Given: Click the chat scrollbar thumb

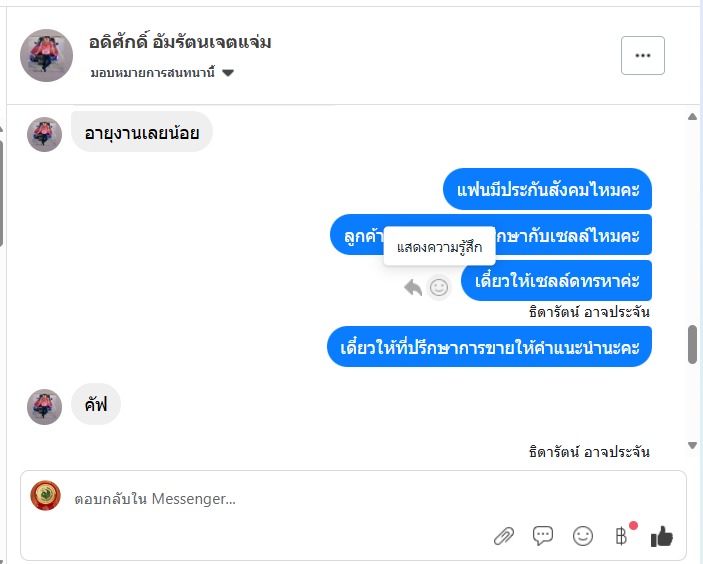Looking at the screenshot, I should (x=692, y=344).
